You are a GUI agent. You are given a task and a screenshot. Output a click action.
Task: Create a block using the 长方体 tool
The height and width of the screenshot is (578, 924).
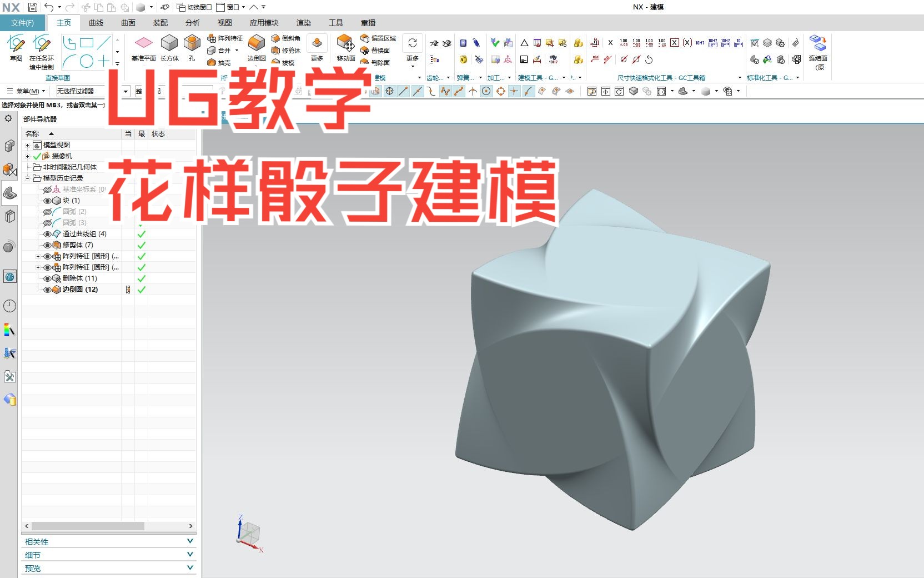(169, 47)
